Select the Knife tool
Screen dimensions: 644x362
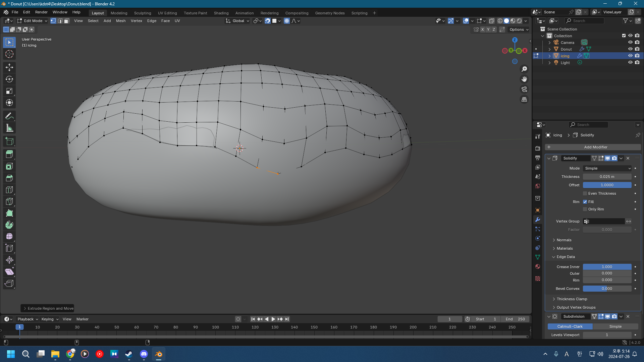click(x=9, y=201)
